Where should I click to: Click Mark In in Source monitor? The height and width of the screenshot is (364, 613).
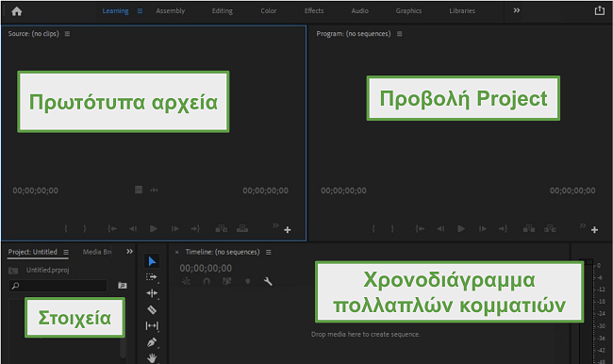tap(66, 229)
